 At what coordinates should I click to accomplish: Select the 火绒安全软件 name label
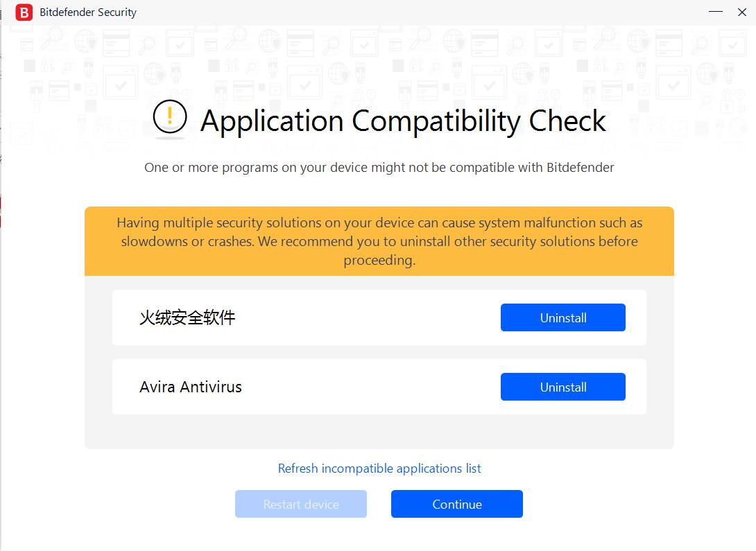[187, 317]
